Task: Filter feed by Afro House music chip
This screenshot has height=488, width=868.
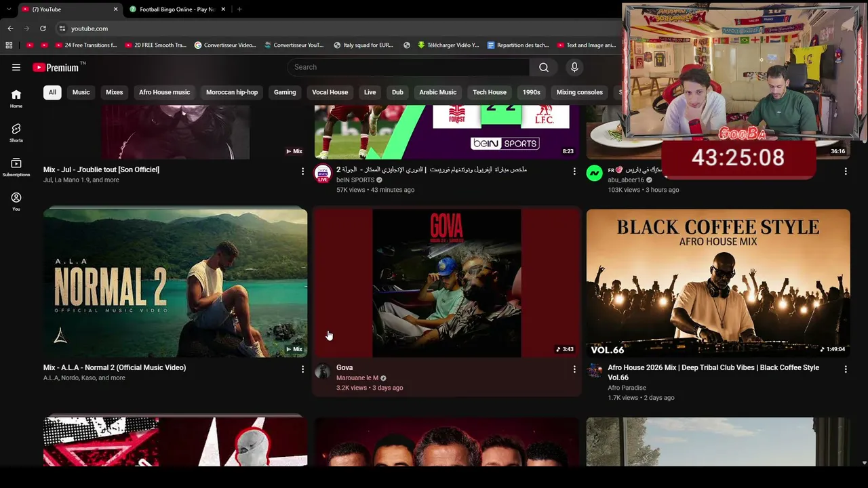Action: tap(165, 92)
